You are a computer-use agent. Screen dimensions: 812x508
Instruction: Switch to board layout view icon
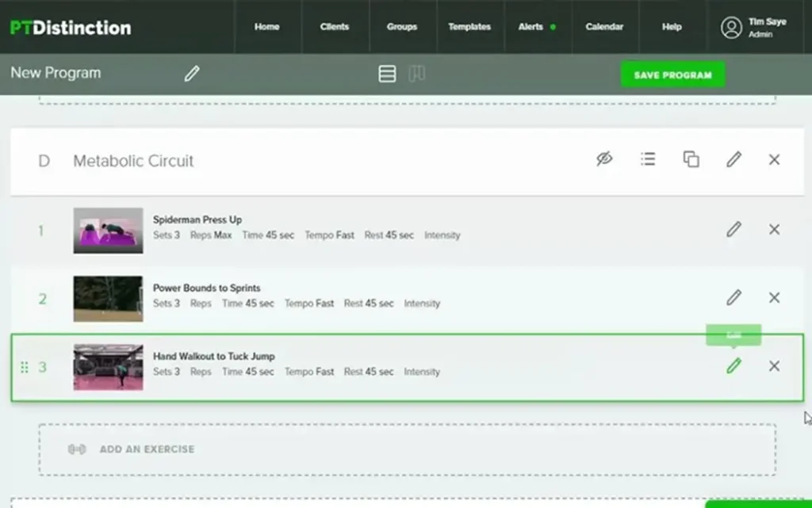click(416, 74)
